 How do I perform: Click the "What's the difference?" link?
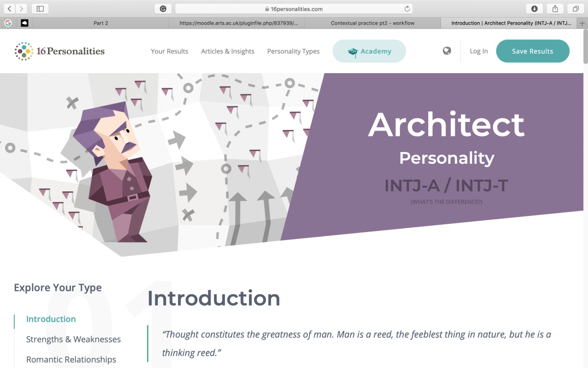tap(446, 202)
